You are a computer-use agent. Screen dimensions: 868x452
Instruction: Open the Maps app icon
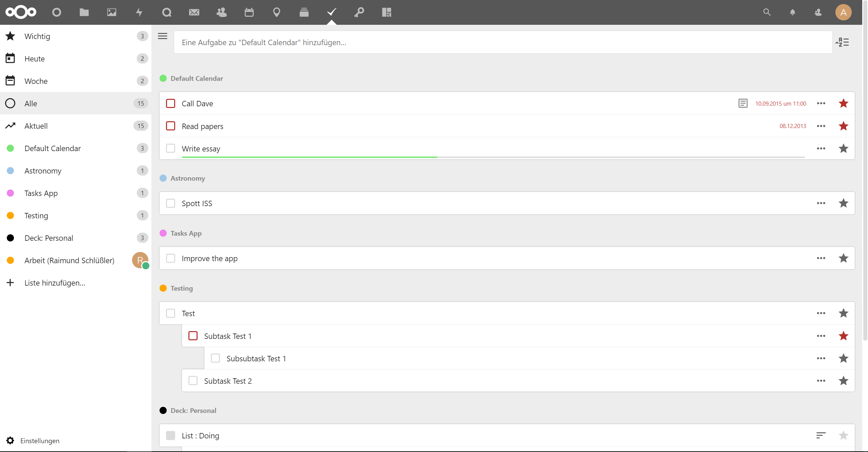click(276, 12)
